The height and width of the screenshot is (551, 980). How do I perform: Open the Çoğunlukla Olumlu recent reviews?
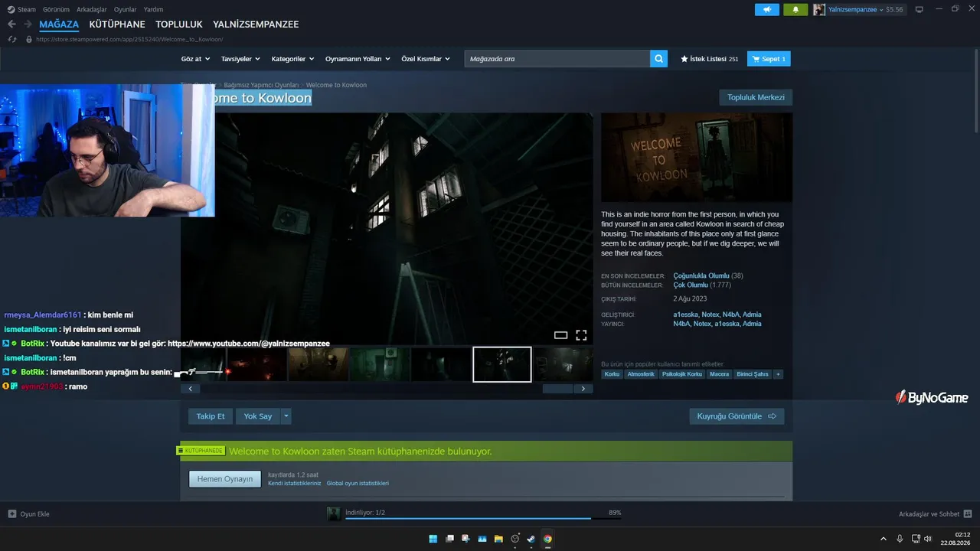(701, 275)
